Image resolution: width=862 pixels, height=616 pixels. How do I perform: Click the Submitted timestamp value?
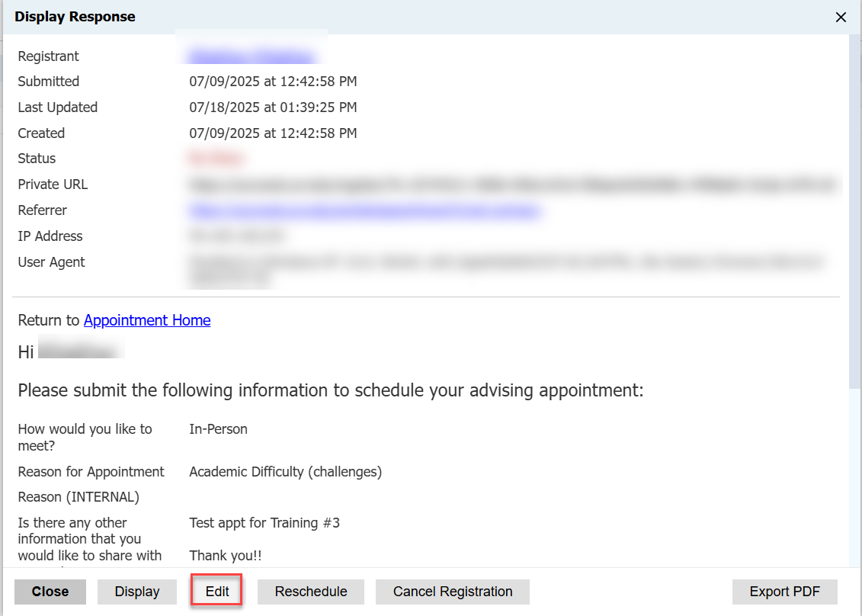point(273,82)
